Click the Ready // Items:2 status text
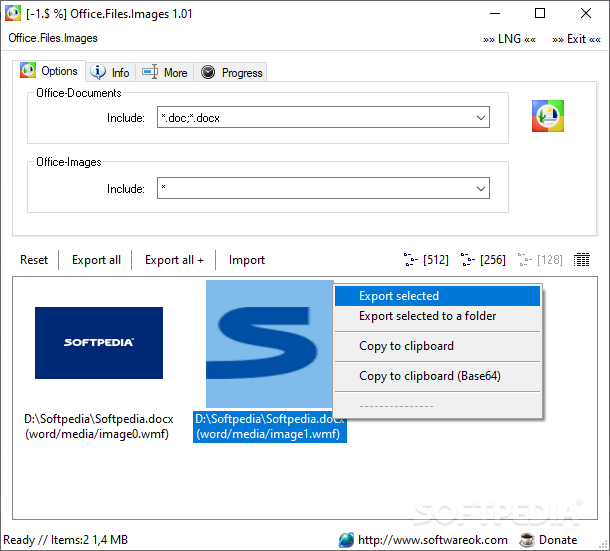 point(65,540)
